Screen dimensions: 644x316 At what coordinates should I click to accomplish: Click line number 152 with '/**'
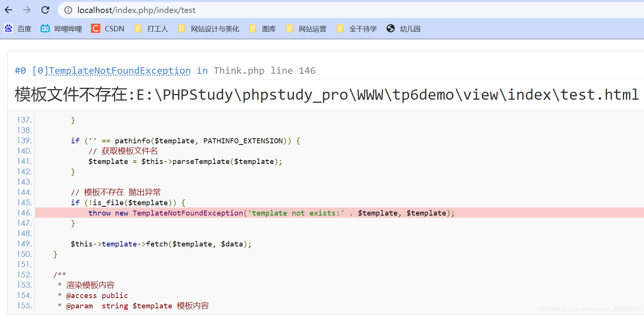pos(24,275)
